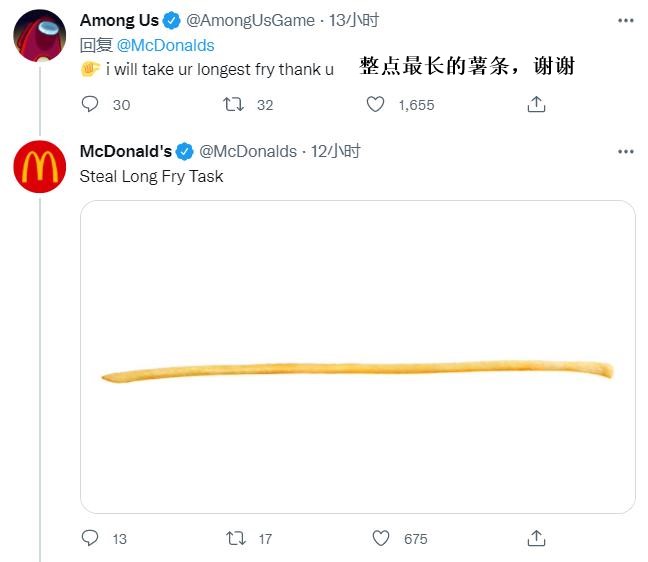Click the 12小时 timestamp on McDonald's tweet
648x562 pixels.
pyautogui.click(x=337, y=151)
